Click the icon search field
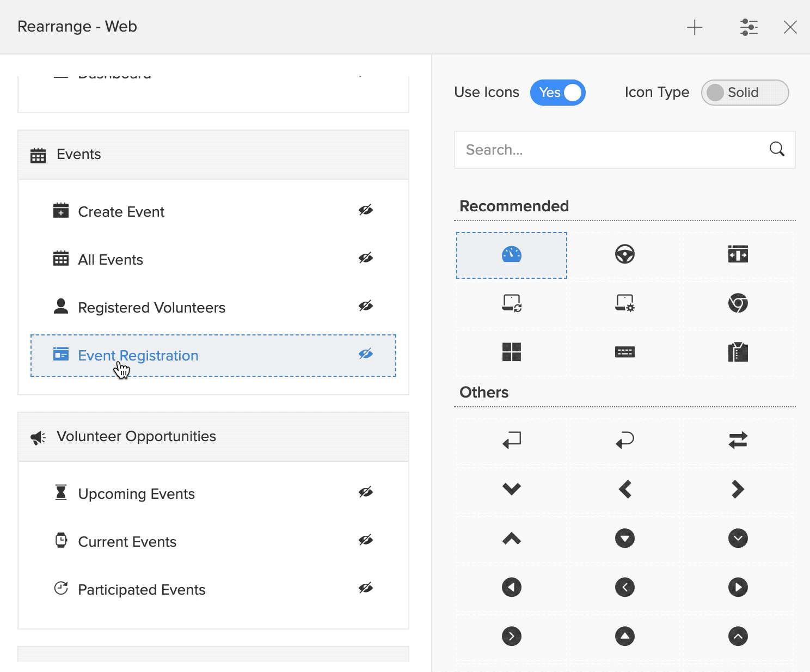 pyautogui.click(x=610, y=150)
